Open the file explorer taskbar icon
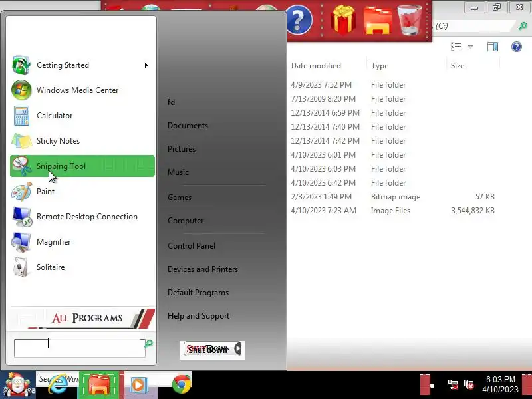This screenshot has height=399, width=532. coord(98,385)
